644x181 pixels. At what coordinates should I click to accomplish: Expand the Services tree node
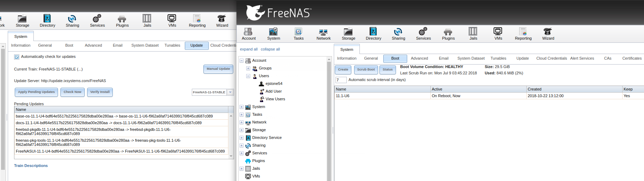[241, 153]
